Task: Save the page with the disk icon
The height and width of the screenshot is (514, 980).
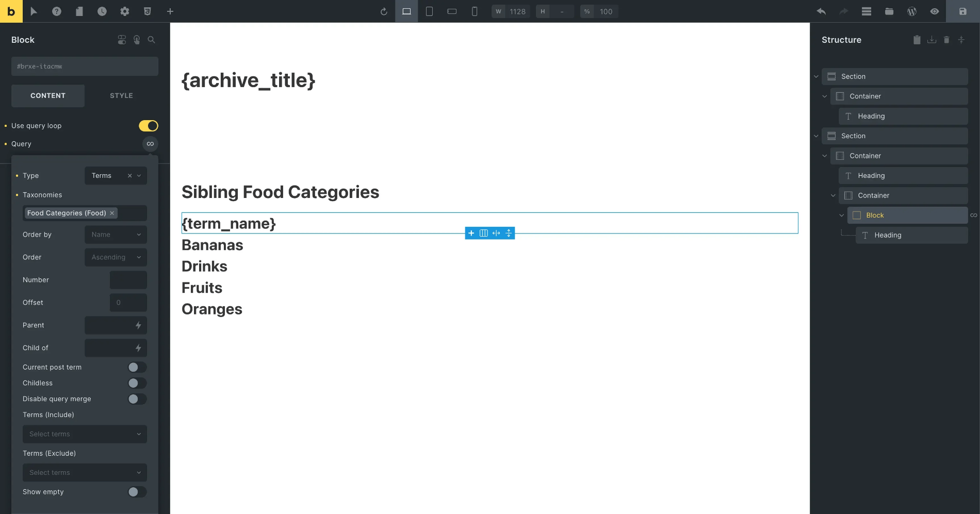Action: click(x=962, y=11)
